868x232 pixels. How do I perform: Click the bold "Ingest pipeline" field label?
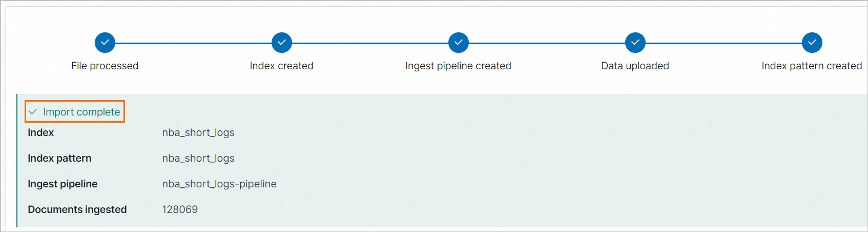(63, 184)
